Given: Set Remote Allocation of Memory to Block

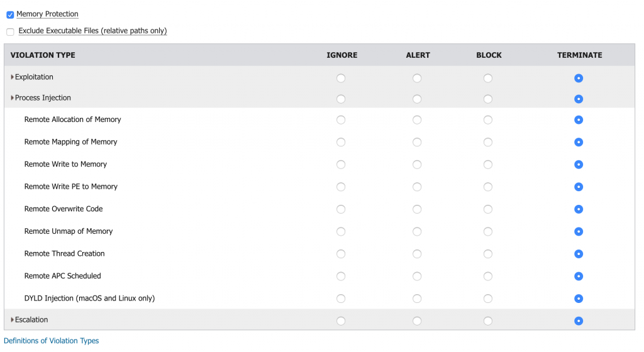Looking at the screenshot, I should coord(488,120).
